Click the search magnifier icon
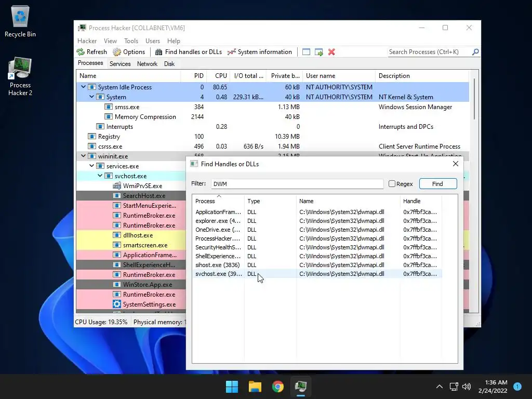This screenshot has width=532, height=399. click(x=475, y=52)
